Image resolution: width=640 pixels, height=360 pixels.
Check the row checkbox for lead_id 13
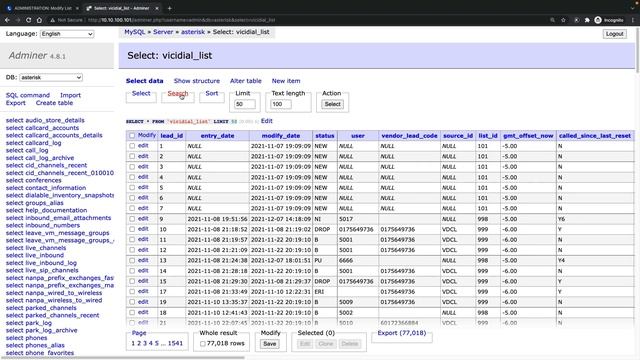132,260
